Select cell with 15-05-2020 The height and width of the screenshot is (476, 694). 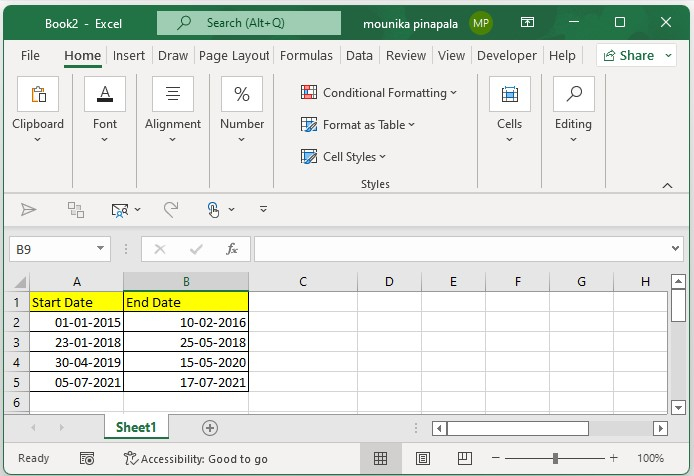(x=186, y=362)
